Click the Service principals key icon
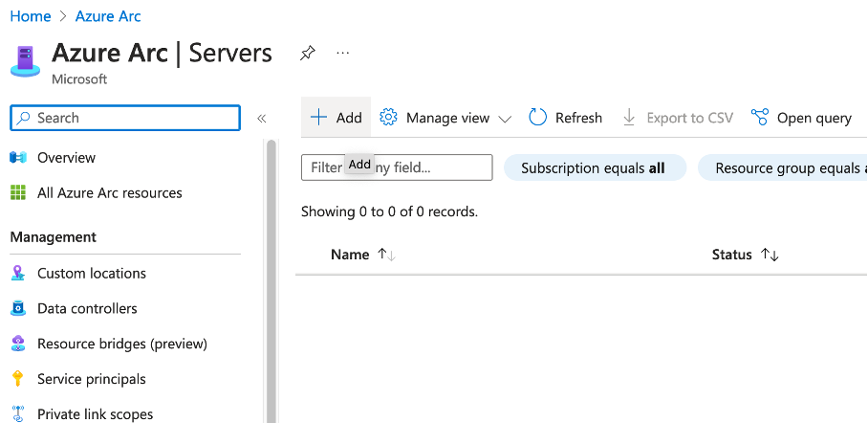Screen dimensions: 868x423 pos(18,379)
